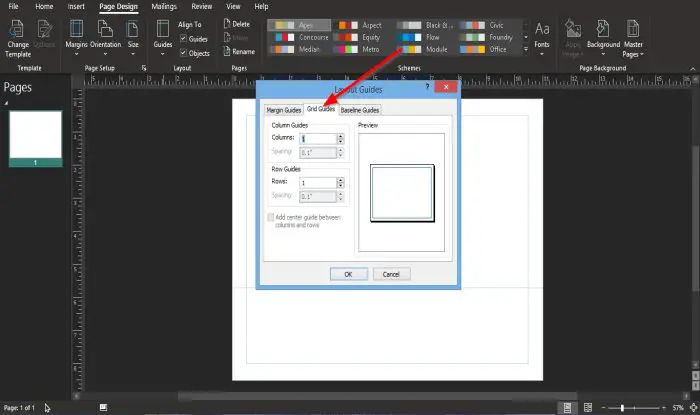Click the help question mark in dialog
Image resolution: width=700 pixels, height=415 pixels.
click(427, 87)
